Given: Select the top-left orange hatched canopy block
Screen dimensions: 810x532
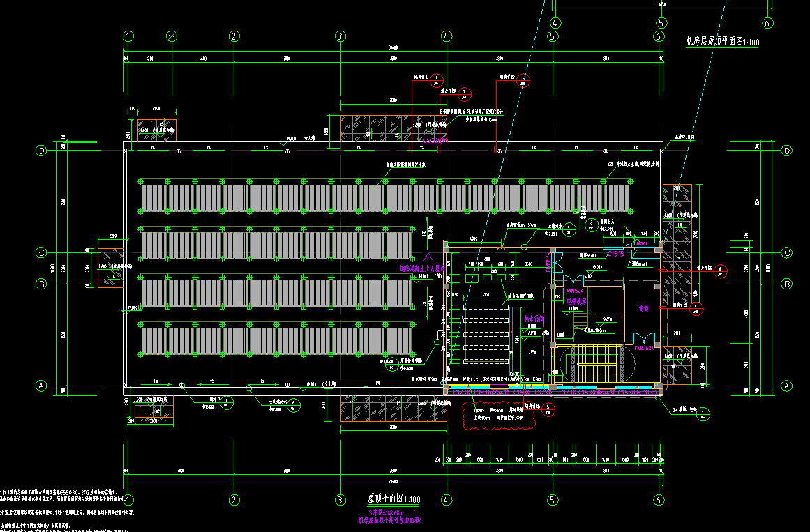Looking at the screenshot, I should [x=156, y=130].
